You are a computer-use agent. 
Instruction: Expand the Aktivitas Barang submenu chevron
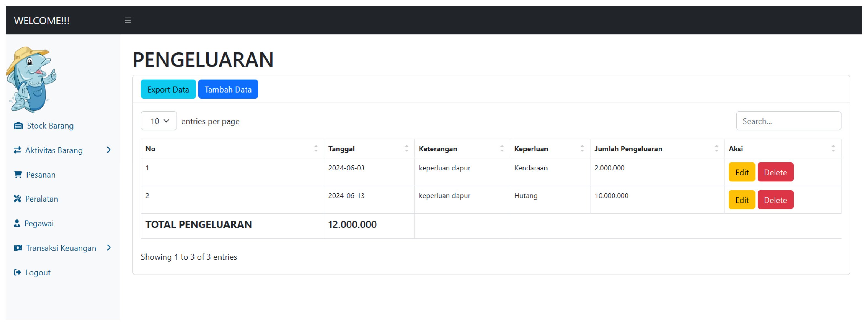click(x=109, y=150)
